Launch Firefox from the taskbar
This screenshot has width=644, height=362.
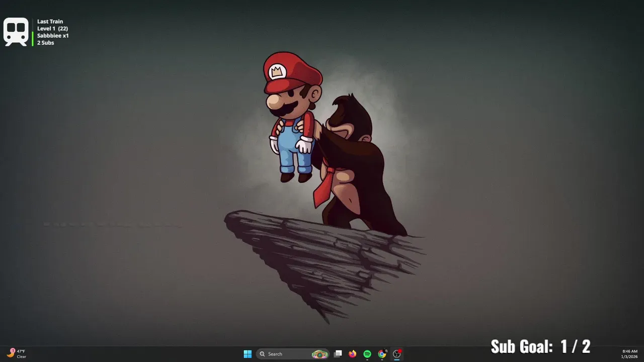click(x=353, y=354)
